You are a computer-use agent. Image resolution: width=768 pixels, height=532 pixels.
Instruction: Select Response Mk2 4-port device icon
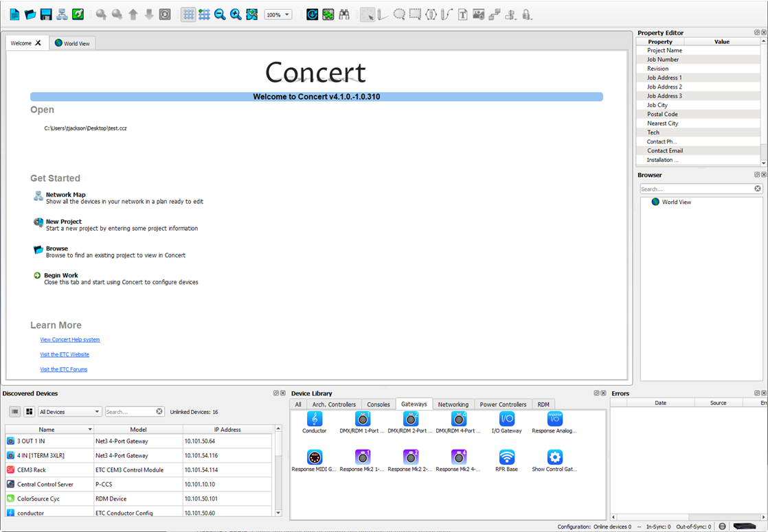pos(458,461)
